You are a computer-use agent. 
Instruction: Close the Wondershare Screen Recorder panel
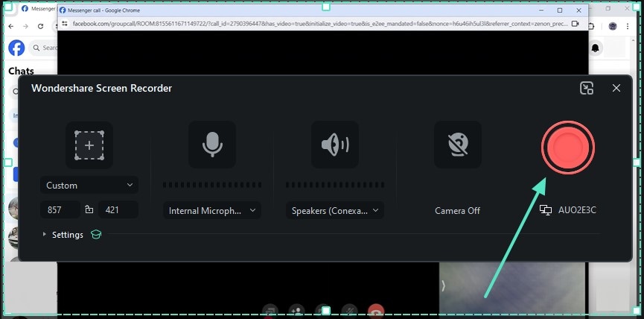click(x=616, y=88)
